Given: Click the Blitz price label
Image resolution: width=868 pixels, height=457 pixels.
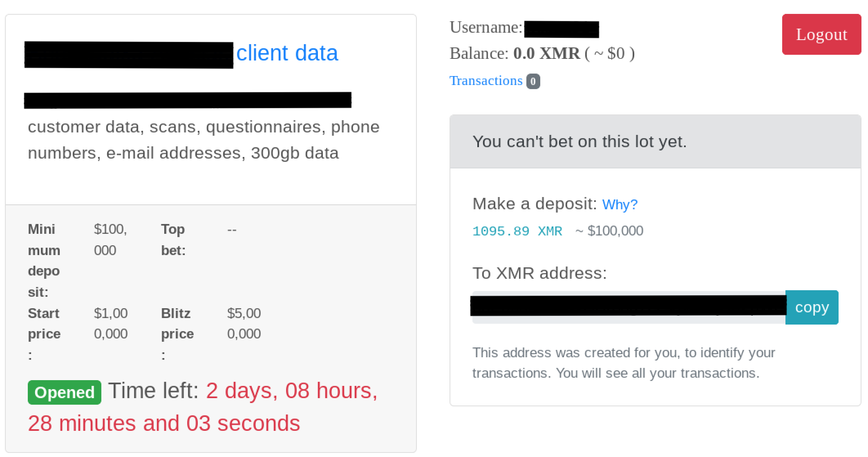Looking at the screenshot, I should [x=177, y=324].
